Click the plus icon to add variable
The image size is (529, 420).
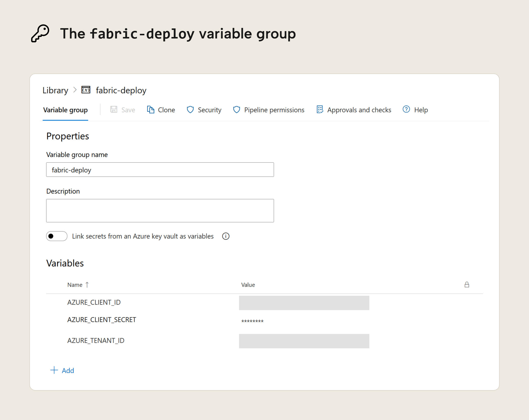tap(54, 370)
